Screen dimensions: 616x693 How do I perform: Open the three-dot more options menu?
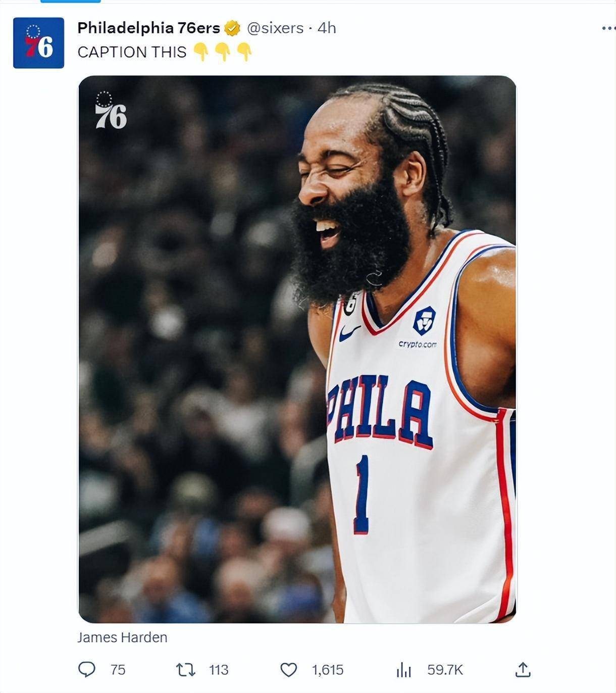[x=608, y=28]
